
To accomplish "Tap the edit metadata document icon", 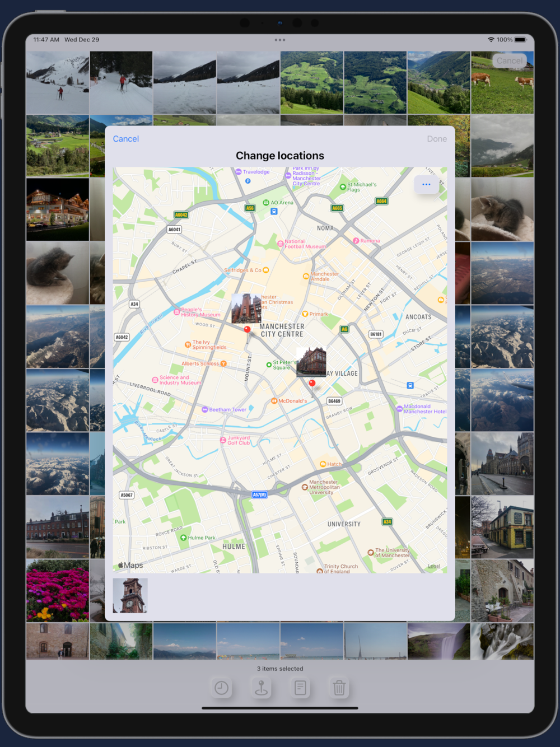I will [300, 688].
